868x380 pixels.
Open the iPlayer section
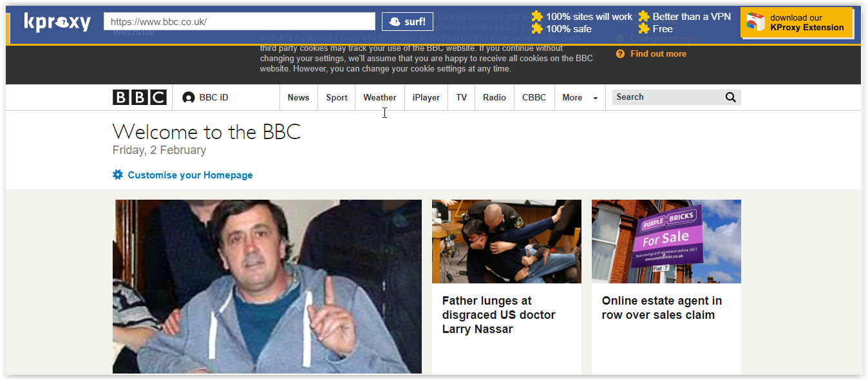click(426, 98)
